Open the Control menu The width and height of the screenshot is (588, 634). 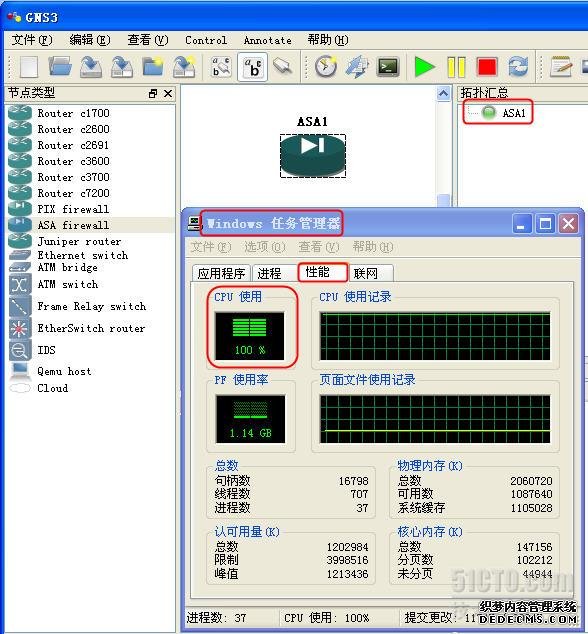(206, 40)
